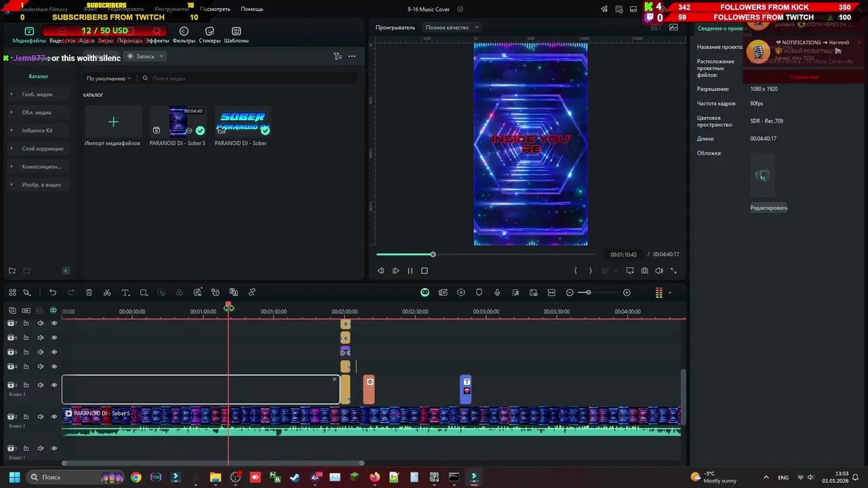Open the Фильтры filters tab
This screenshot has height=488, width=868.
[184, 35]
